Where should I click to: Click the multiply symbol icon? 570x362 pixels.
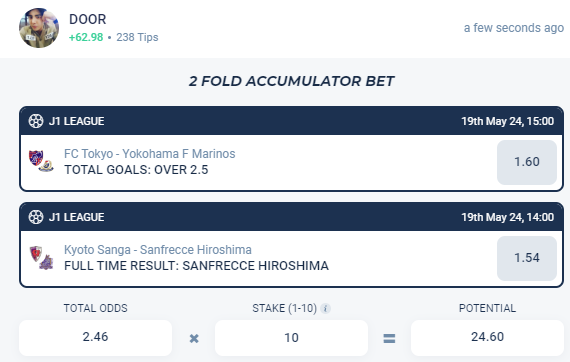(194, 339)
